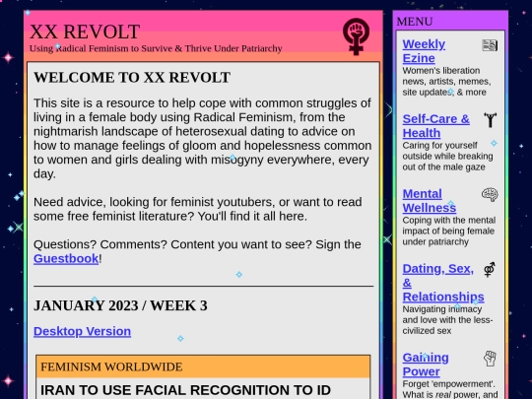This screenshot has height=399, width=532.
Task: Click text 'Forget 'empowerment'. What is real power'
Action: tap(450, 389)
